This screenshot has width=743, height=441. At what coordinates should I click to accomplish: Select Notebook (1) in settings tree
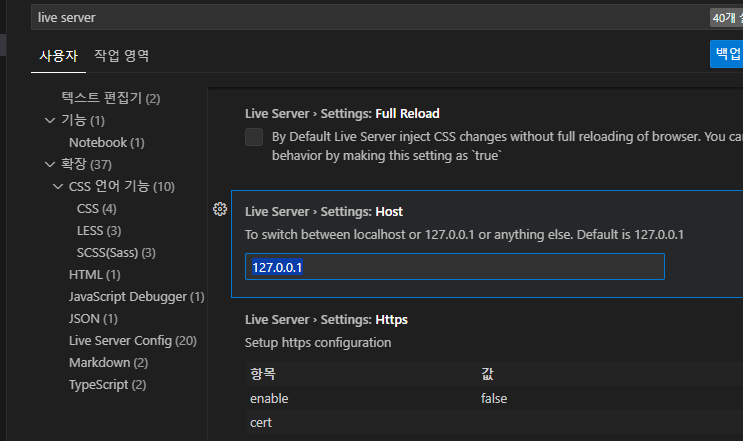pyautogui.click(x=107, y=143)
